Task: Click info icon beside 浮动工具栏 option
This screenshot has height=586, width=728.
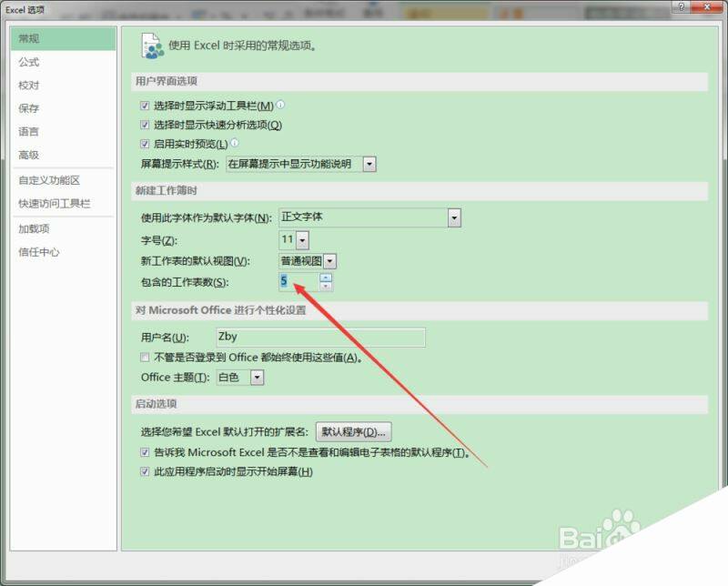Action: tap(280, 105)
